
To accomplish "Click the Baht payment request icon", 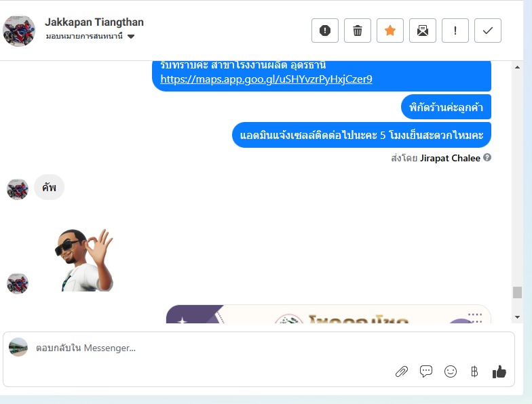I will point(474,371).
